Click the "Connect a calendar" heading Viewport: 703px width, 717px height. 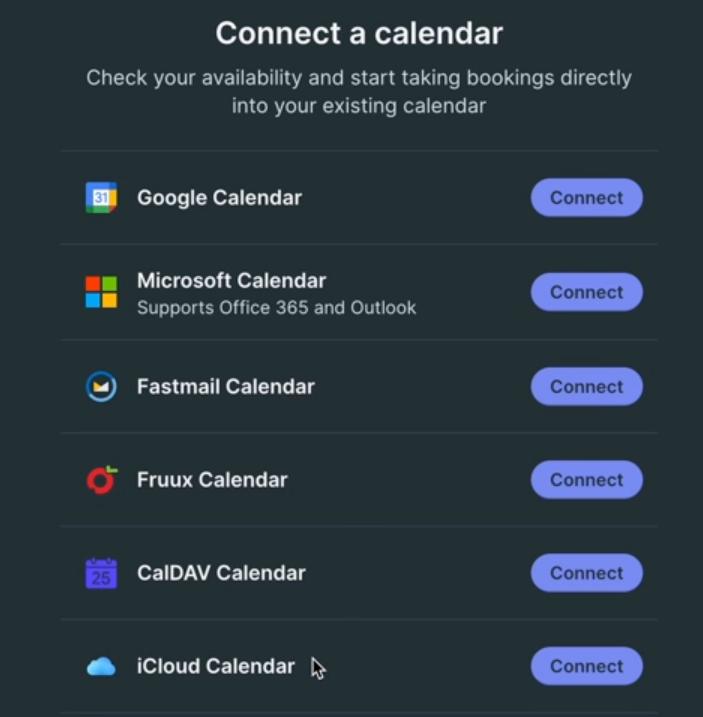[x=359, y=35]
